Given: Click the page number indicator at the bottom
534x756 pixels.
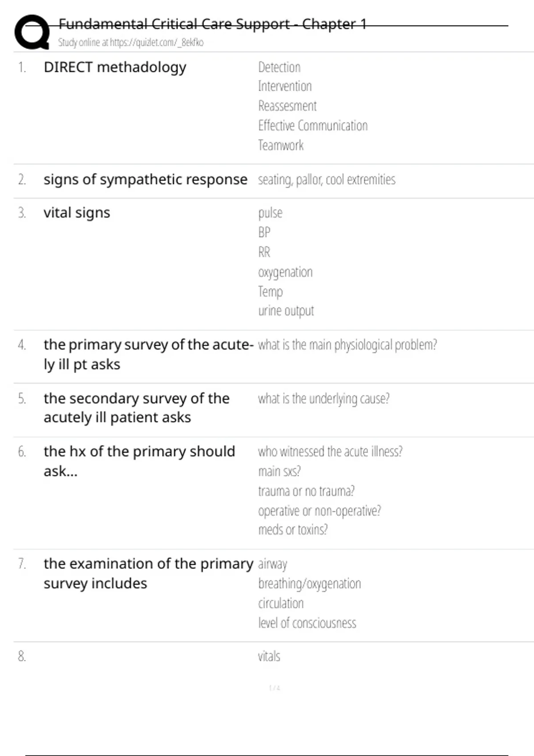Looking at the screenshot, I should [x=274, y=688].
